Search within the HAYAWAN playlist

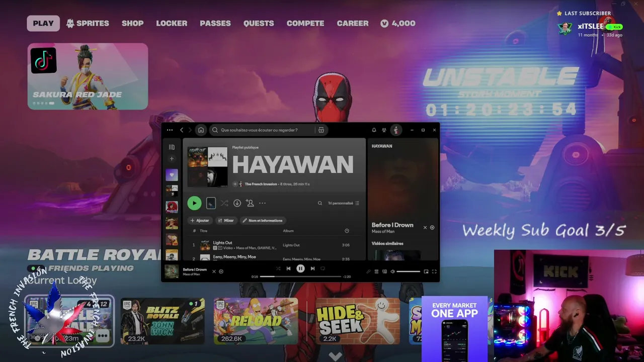point(319,203)
